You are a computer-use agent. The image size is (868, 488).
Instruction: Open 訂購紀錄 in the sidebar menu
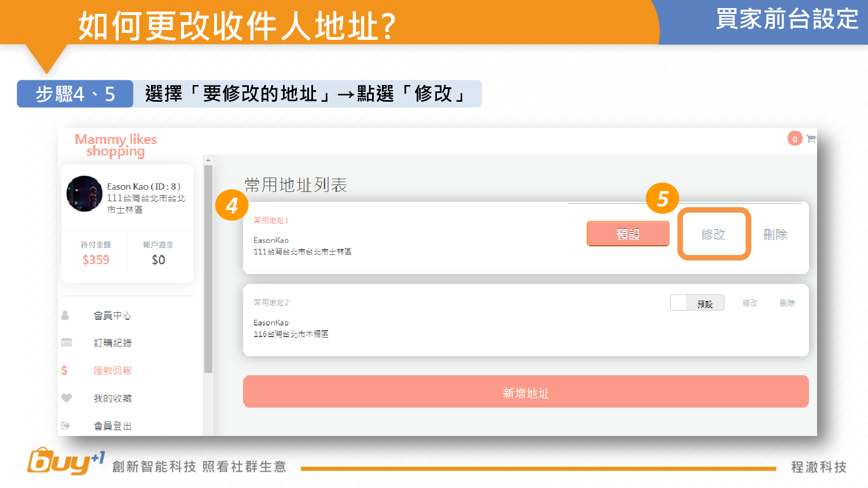pos(113,343)
